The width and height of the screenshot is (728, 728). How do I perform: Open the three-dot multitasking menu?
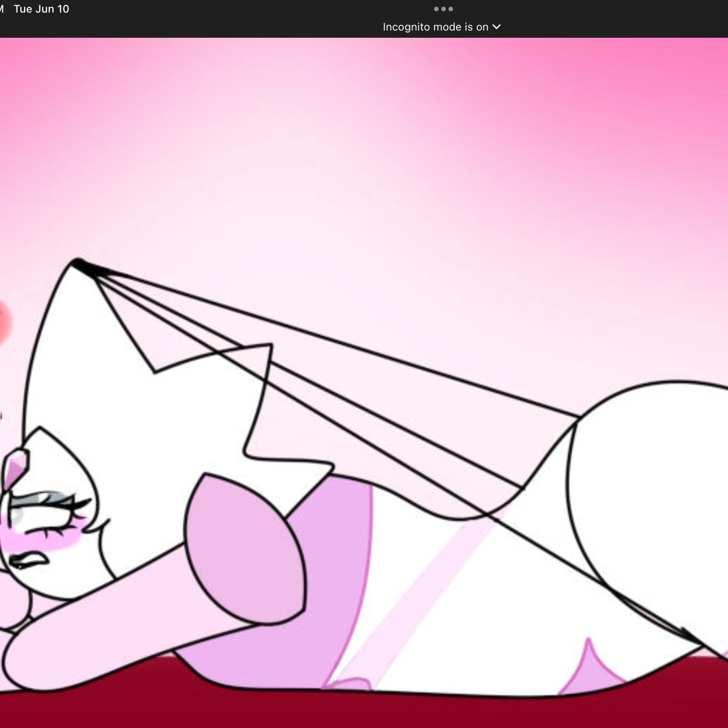click(444, 9)
